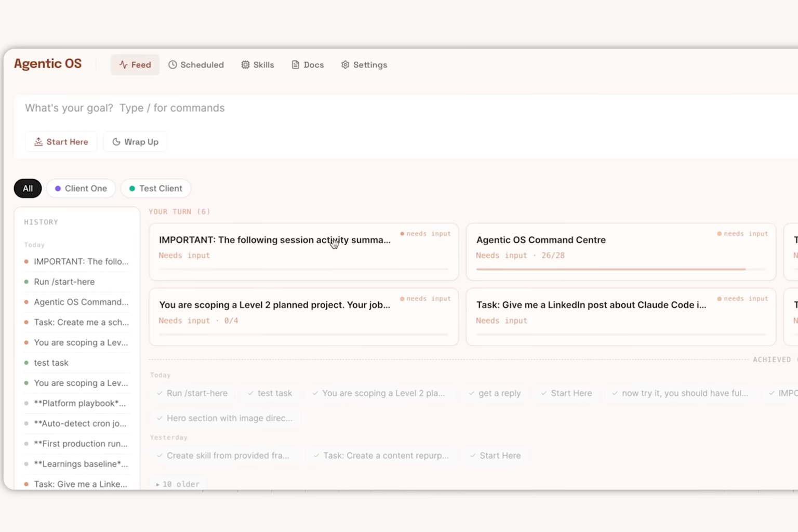Open "**Platform playbook*..." history entry
The image size is (798, 532).
point(77,403)
